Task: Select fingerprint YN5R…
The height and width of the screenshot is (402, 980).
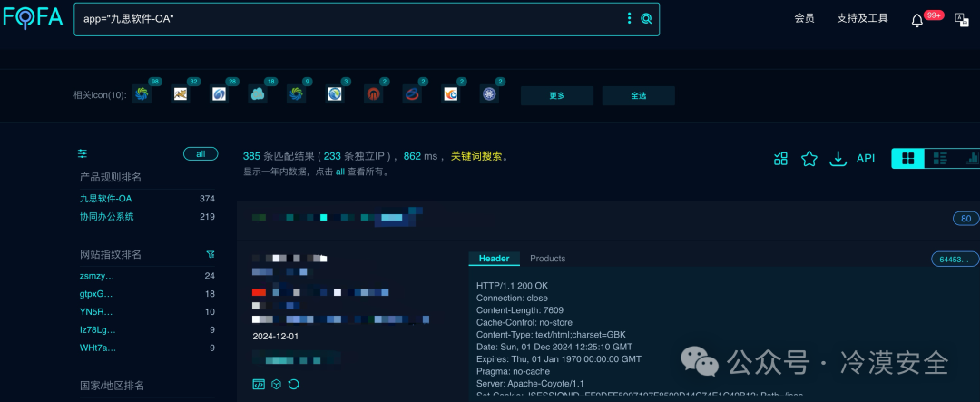Action: tap(96, 312)
